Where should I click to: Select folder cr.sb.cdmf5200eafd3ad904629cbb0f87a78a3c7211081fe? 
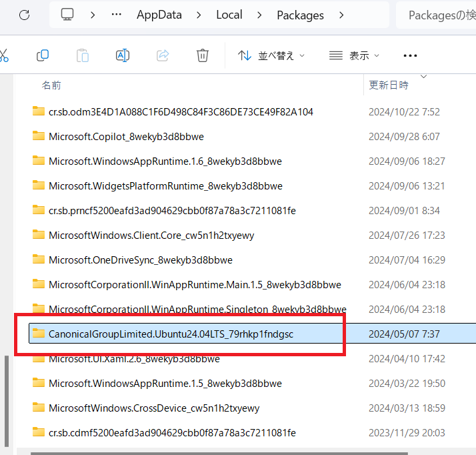[x=172, y=433]
